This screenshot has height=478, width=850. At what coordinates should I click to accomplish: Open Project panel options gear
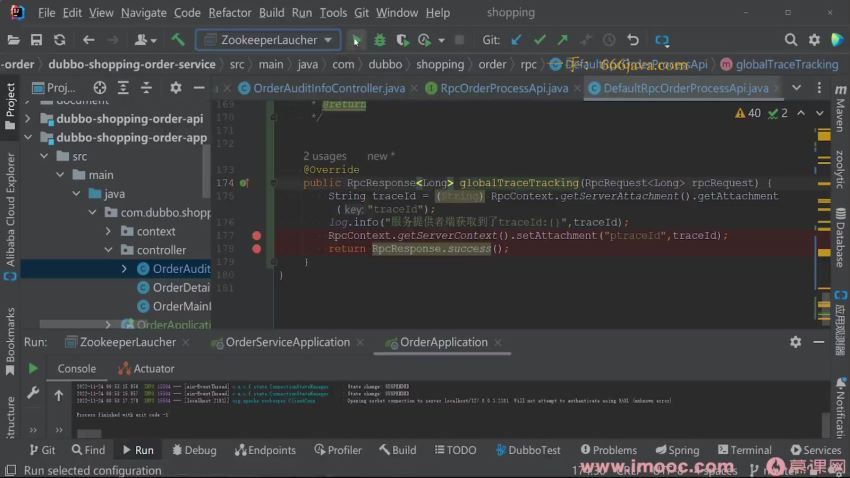click(x=176, y=88)
